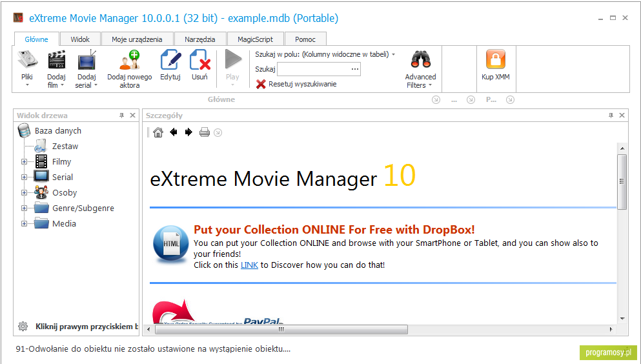Screen dimensions: 641x364
Task: Open the ribbon group launcher after the P... label
Action: point(510,99)
